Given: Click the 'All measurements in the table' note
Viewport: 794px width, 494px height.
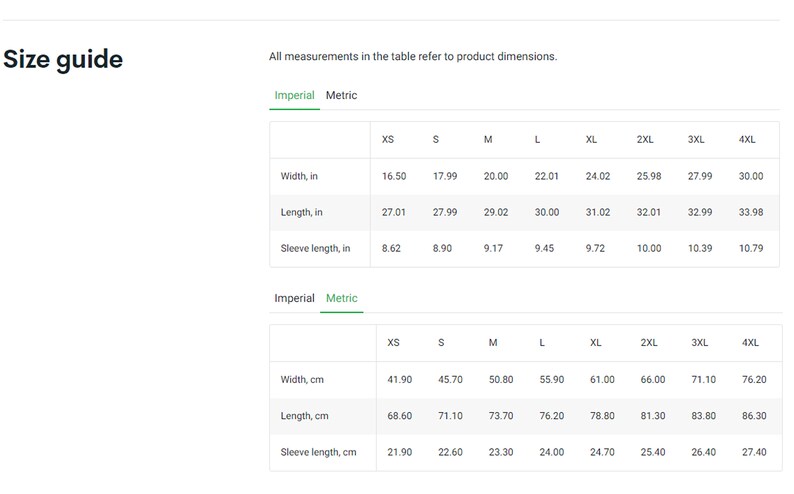Looking at the screenshot, I should coord(413,56).
